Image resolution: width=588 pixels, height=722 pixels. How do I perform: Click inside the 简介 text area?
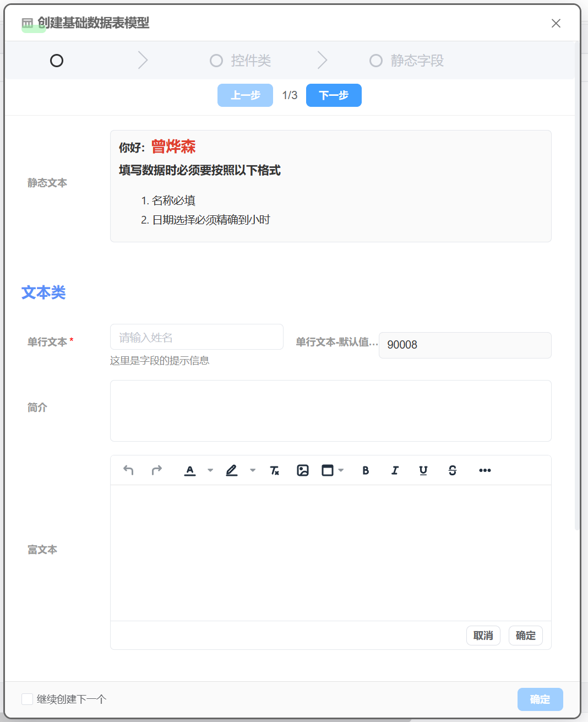click(330, 411)
